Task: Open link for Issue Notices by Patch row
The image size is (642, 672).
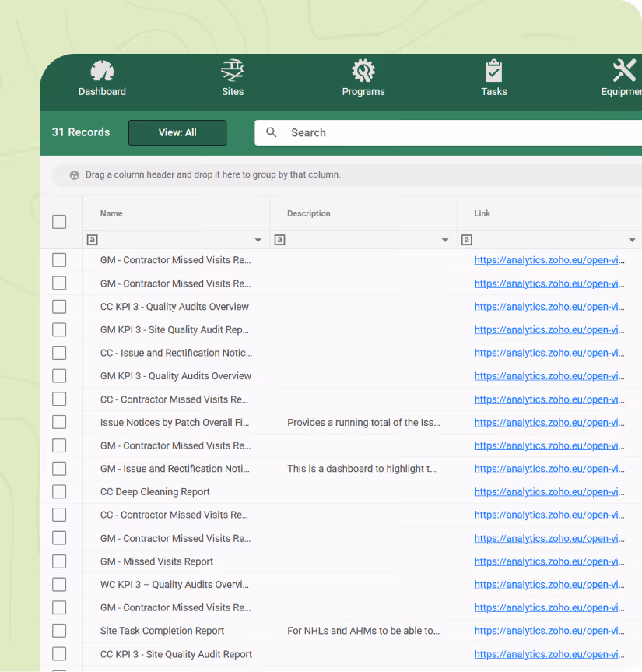Action: (549, 423)
